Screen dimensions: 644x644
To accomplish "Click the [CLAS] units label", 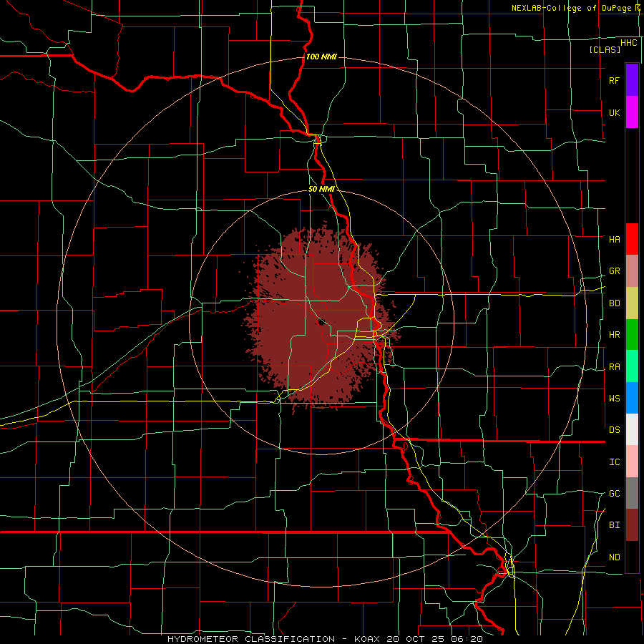I will point(605,49).
